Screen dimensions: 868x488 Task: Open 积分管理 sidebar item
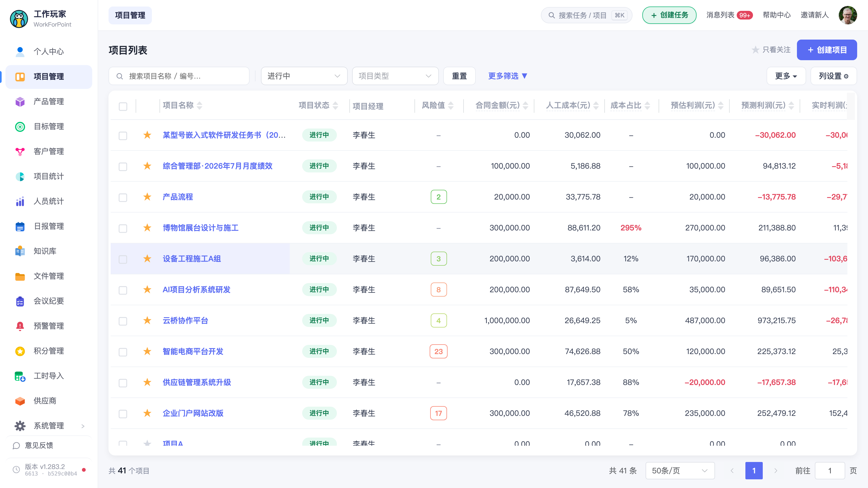49,351
